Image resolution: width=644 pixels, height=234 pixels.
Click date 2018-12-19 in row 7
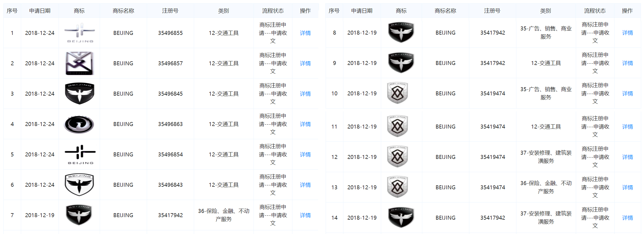(40, 215)
